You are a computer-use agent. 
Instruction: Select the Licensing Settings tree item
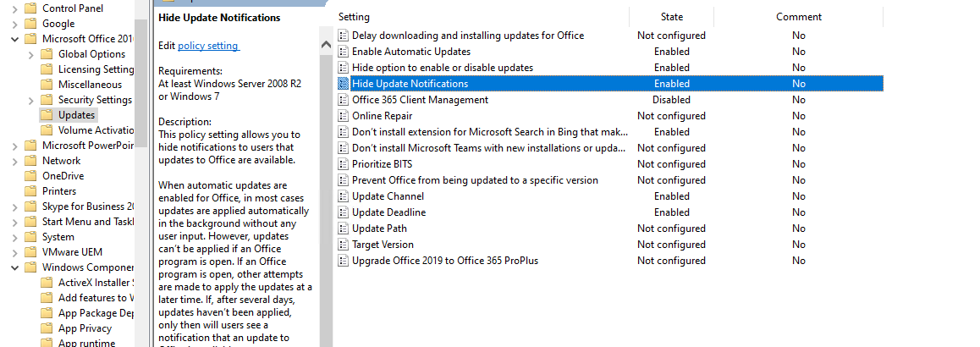pyautogui.click(x=96, y=69)
